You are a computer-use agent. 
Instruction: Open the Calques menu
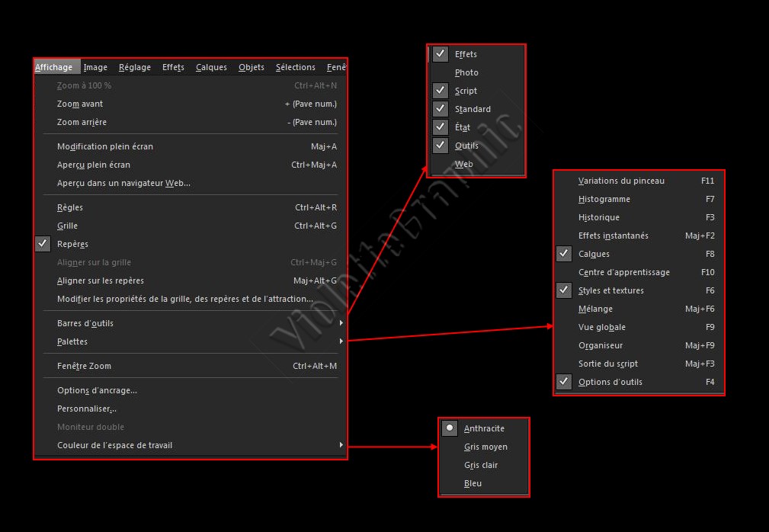pos(211,67)
